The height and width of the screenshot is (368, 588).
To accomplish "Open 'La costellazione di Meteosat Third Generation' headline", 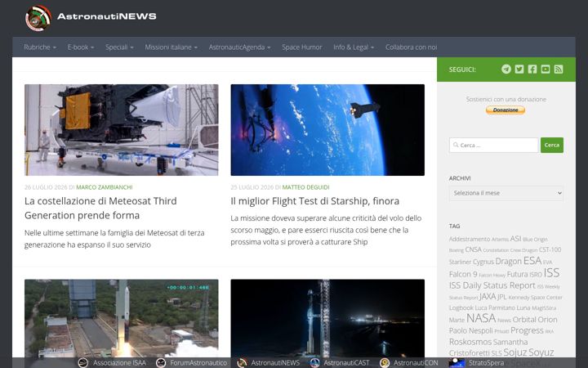I will pyautogui.click(x=100, y=208).
